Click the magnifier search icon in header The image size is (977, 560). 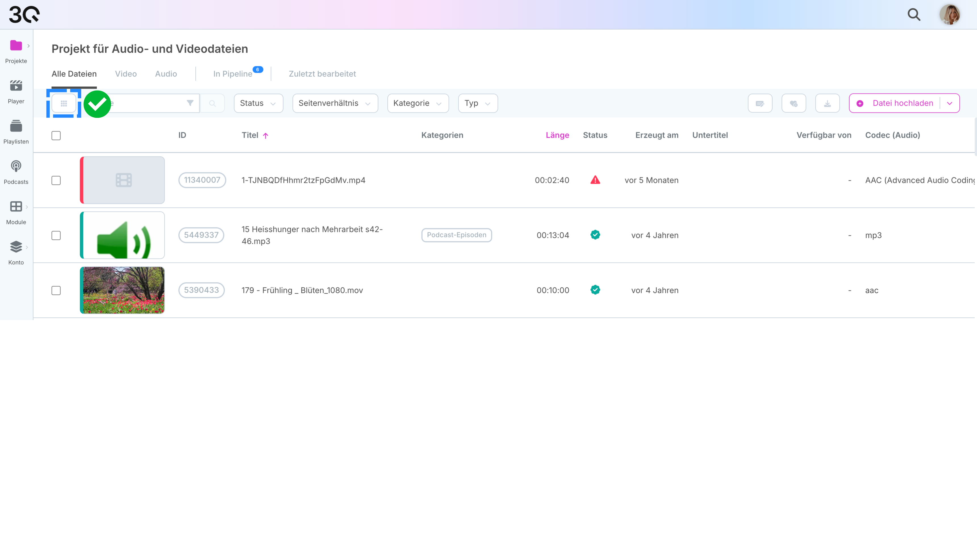[914, 14]
